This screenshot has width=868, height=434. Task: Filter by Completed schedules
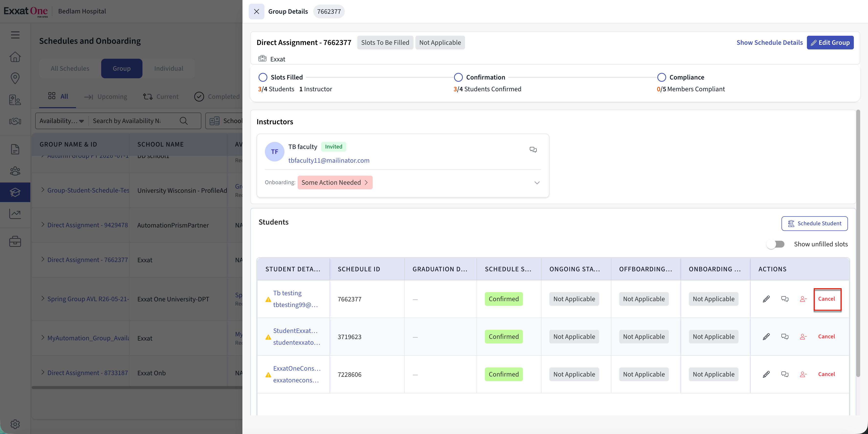click(x=217, y=97)
